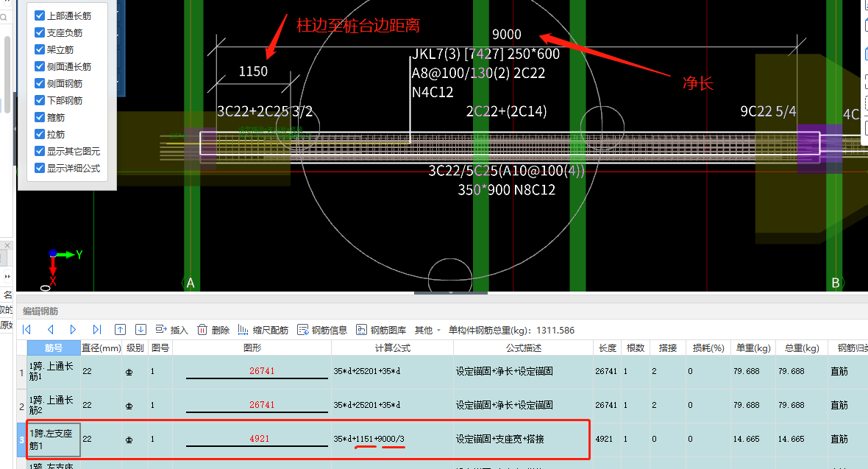Open 缩尺配筋 scaled reinforcement tool
The height and width of the screenshot is (469, 868).
tap(263, 330)
